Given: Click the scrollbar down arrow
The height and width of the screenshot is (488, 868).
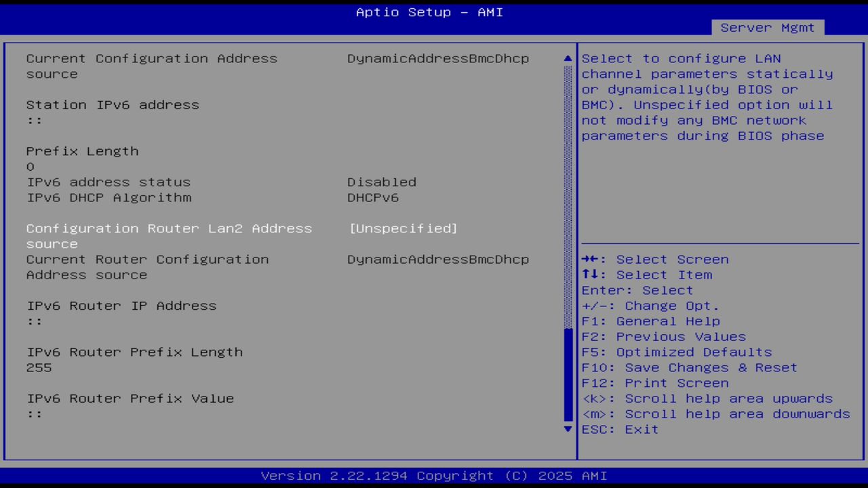Looking at the screenshot, I should click(567, 429).
